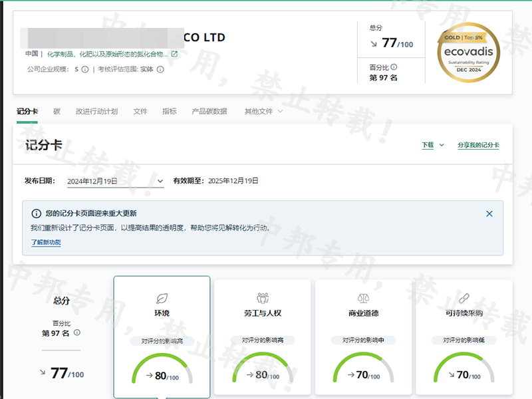The width and height of the screenshot is (532, 399).
Task: Click the external link icon beside company category
Action: [x=174, y=54]
